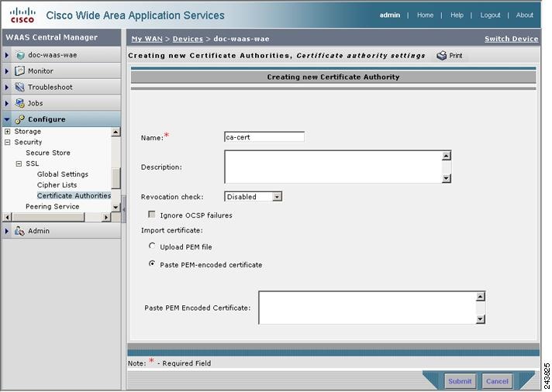Screen dimensions: 552x392
Task: Click the doc-waas-wae device icon
Action: tap(20, 55)
